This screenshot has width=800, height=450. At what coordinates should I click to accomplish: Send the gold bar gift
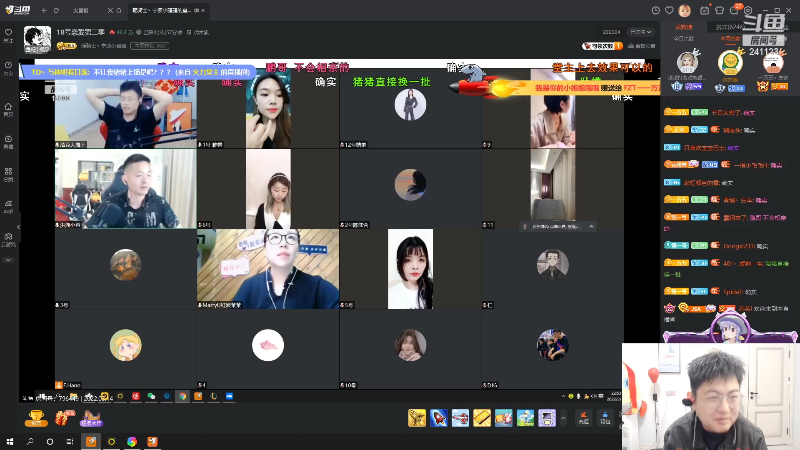[482, 418]
